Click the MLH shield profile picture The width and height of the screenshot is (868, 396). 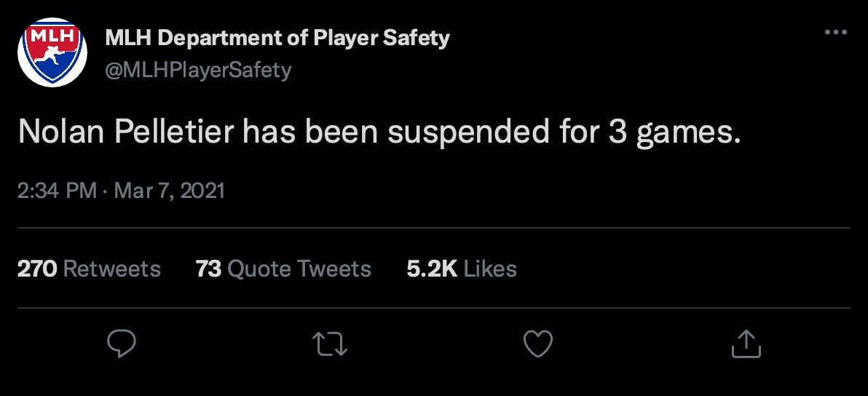pyautogui.click(x=52, y=52)
